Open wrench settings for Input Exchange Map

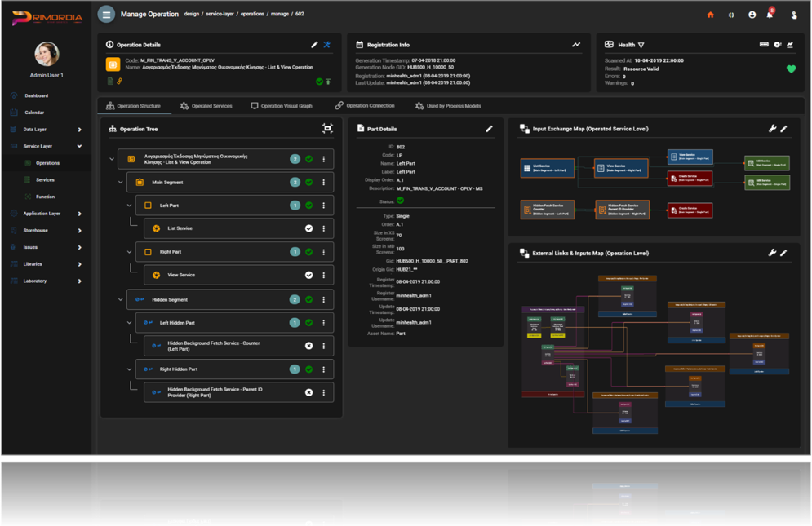coord(772,129)
